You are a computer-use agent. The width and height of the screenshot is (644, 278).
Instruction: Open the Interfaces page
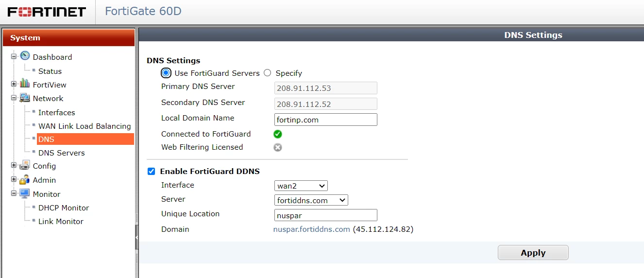coord(57,112)
